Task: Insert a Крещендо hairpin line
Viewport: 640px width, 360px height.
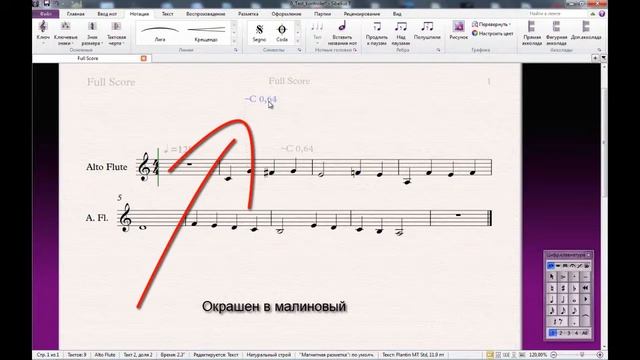Action: [x=206, y=33]
